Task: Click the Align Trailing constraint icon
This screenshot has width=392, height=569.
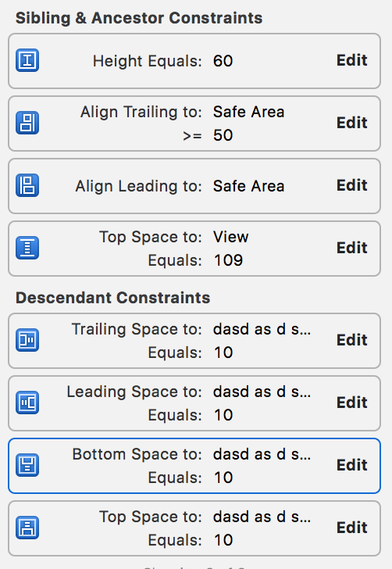Action: click(27, 123)
